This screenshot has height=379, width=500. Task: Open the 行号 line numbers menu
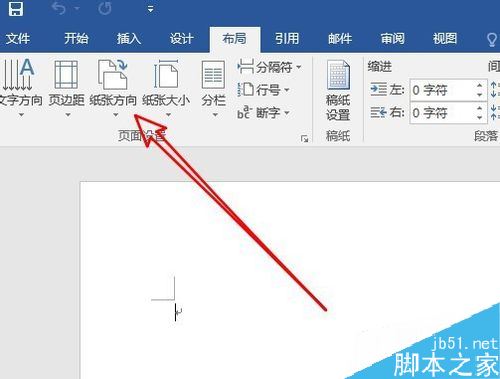[x=263, y=90]
